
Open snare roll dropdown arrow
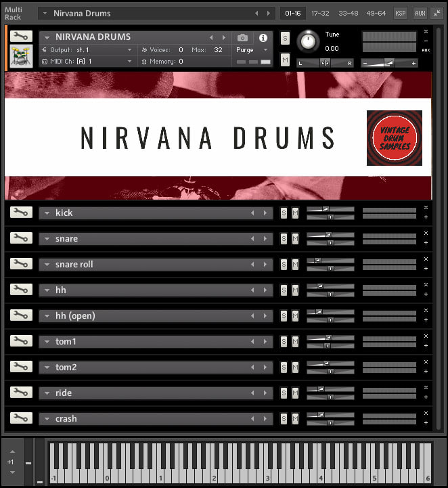pyautogui.click(x=47, y=265)
